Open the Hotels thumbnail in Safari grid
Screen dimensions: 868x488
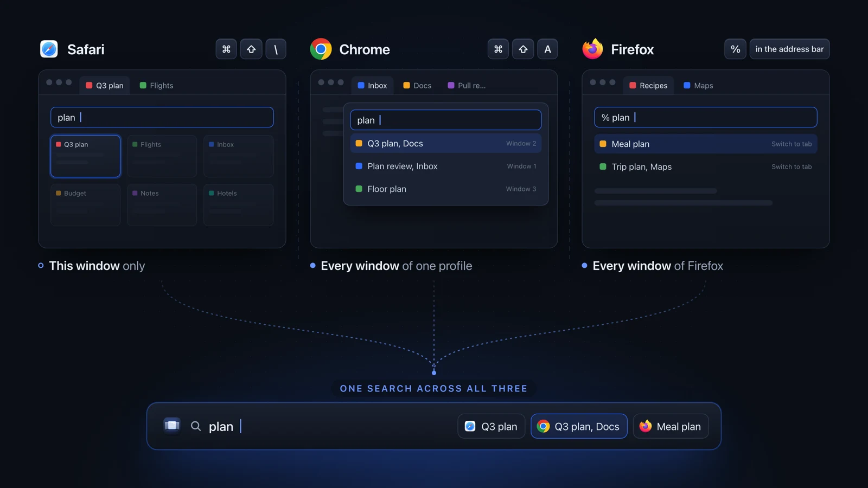point(239,205)
